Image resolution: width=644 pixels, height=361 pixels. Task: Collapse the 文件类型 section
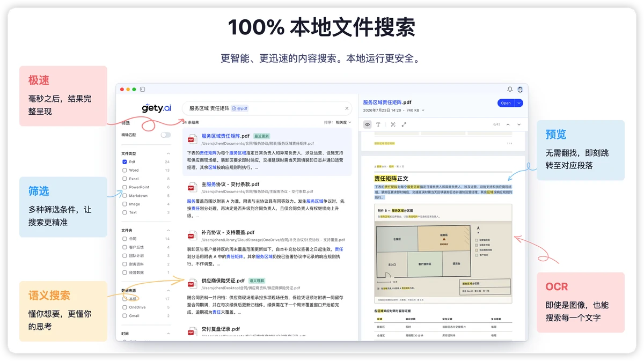(x=167, y=153)
